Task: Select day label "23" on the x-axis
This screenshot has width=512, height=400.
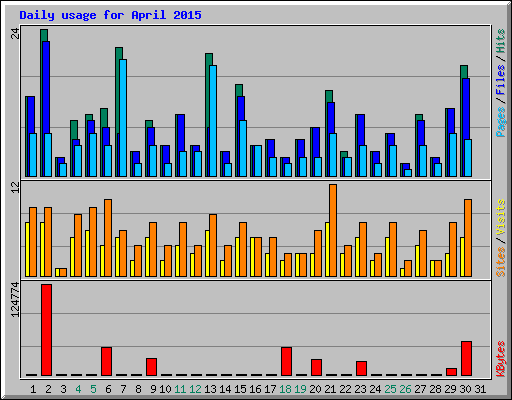Action: click(360, 389)
